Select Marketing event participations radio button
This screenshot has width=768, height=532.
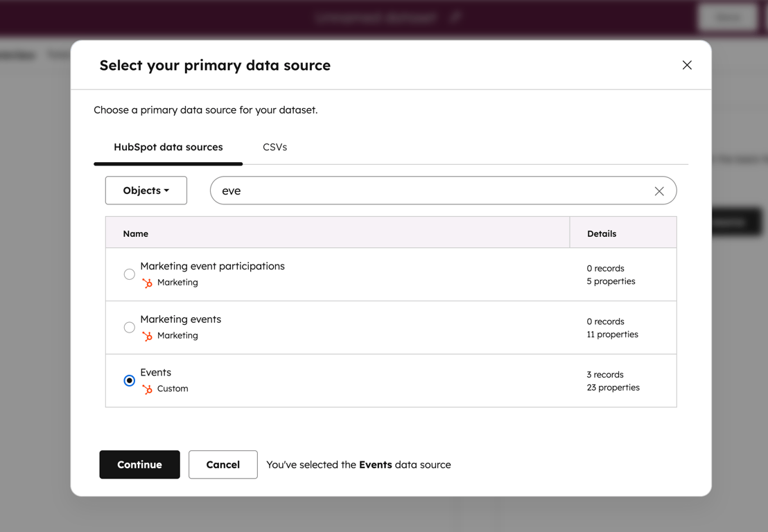coord(130,274)
